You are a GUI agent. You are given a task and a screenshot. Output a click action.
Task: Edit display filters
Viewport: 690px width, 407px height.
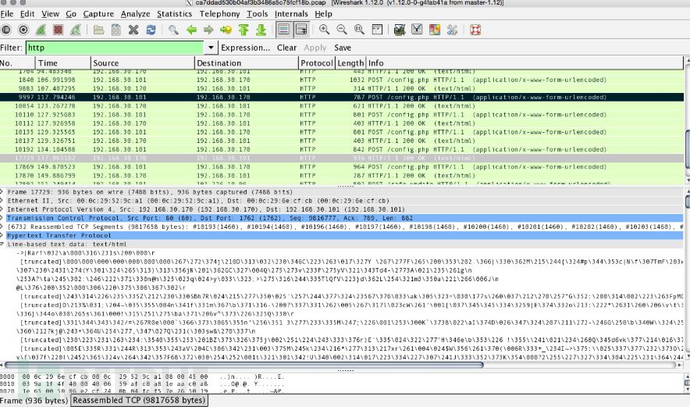(417, 30)
